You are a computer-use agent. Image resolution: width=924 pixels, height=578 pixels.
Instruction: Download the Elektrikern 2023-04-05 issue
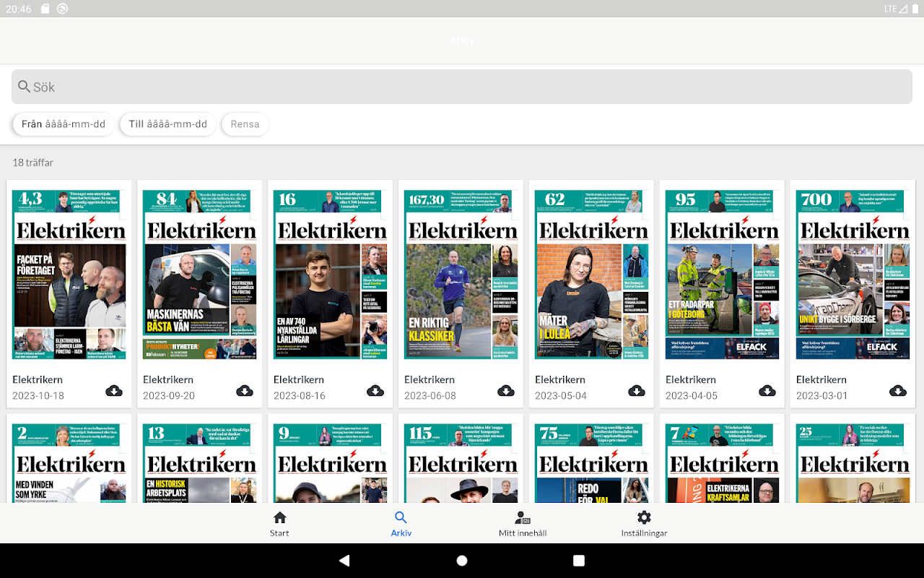coord(767,391)
